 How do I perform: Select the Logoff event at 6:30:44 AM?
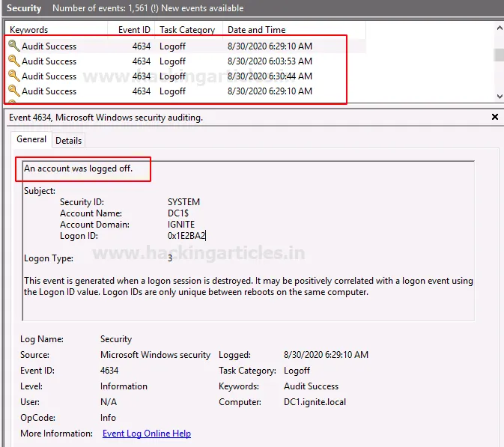tap(186, 76)
